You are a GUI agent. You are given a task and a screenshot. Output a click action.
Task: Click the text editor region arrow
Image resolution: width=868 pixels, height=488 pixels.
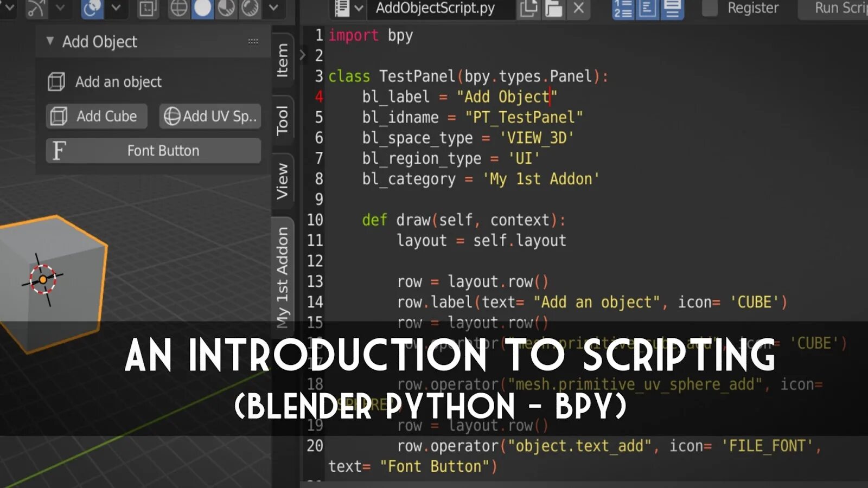tap(303, 55)
